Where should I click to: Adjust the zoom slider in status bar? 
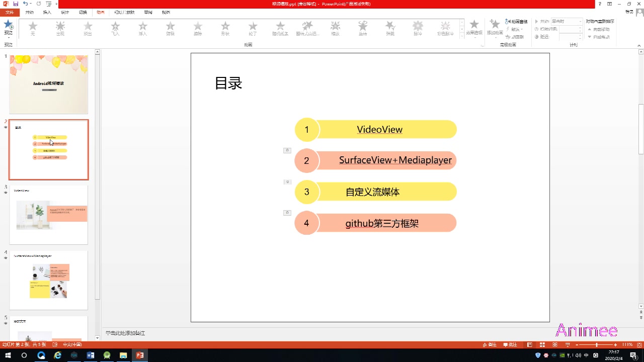click(596, 344)
